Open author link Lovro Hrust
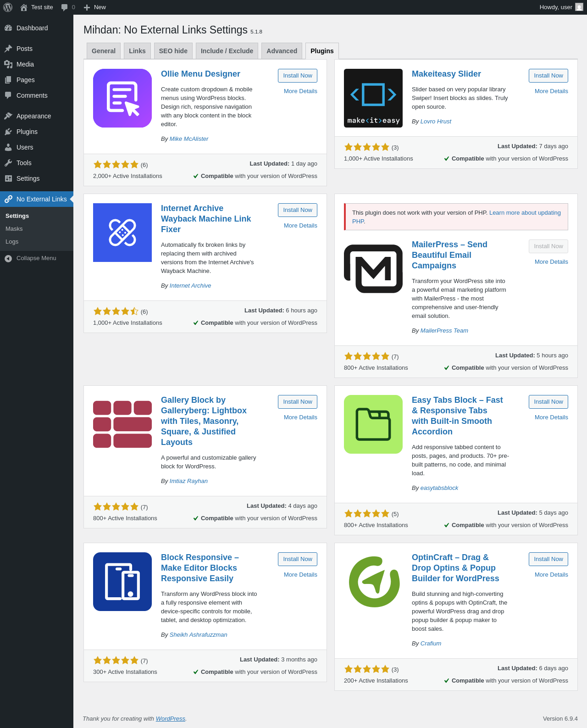Image resolution: width=587 pixels, height=728 pixels. (436, 122)
